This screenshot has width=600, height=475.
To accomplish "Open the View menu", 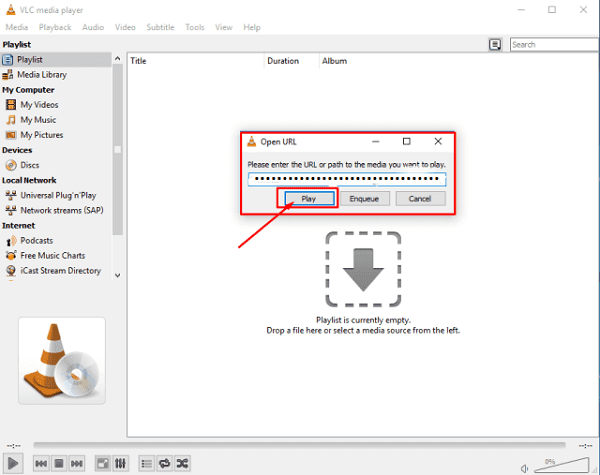I will 223,27.
